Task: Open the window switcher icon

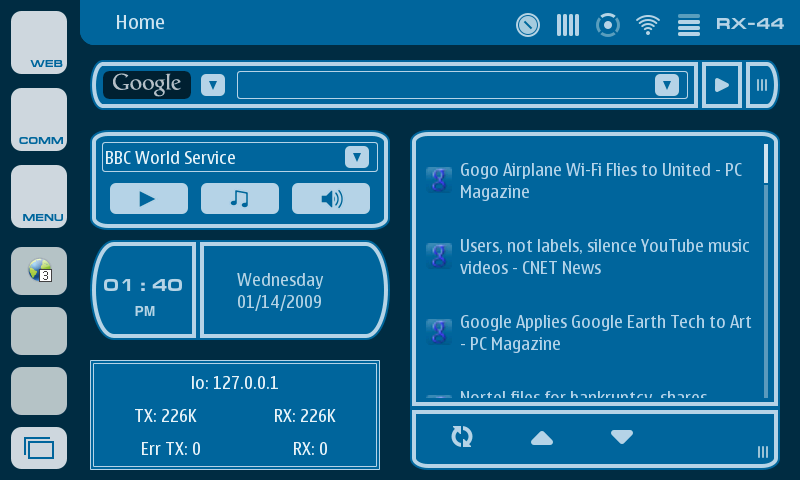Action: coord(39,448)
